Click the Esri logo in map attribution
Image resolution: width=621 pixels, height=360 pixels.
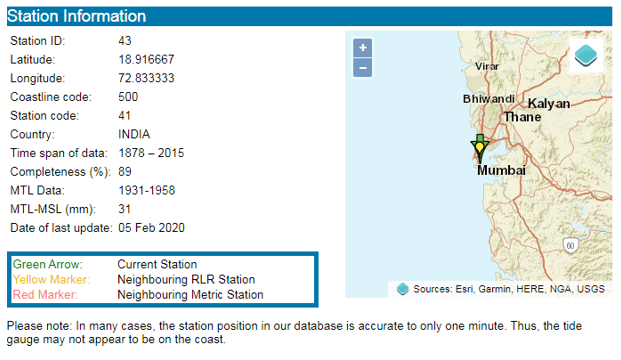pos(403,289)
